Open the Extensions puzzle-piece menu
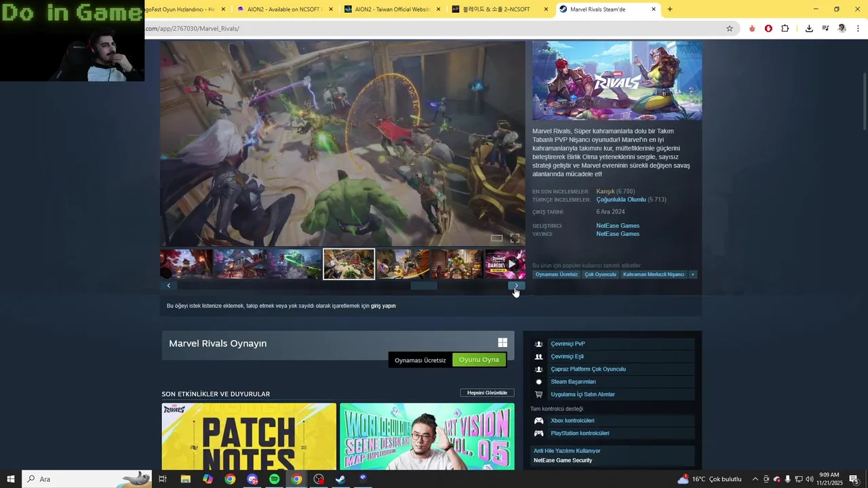Viewport: 868px width, 488px height. 785,28
